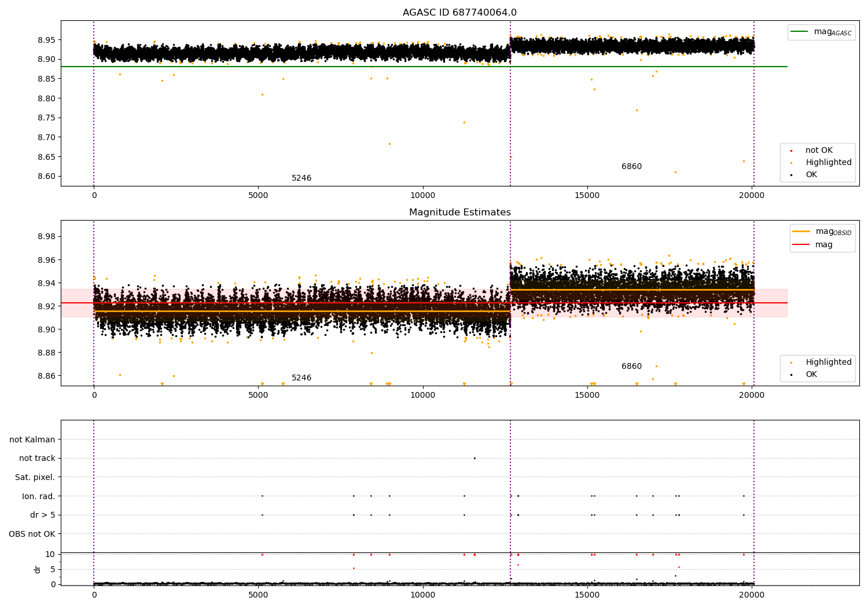Click y-axis tick '8.70' in top plot
Viewport: 868px width, 608px height.
pos(47,137)
